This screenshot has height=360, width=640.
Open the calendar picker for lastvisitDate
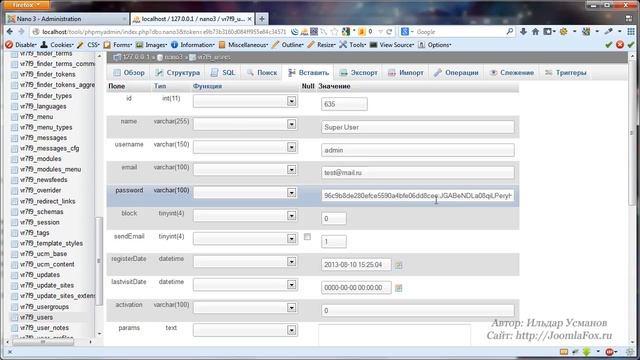(x=399, y=288)
